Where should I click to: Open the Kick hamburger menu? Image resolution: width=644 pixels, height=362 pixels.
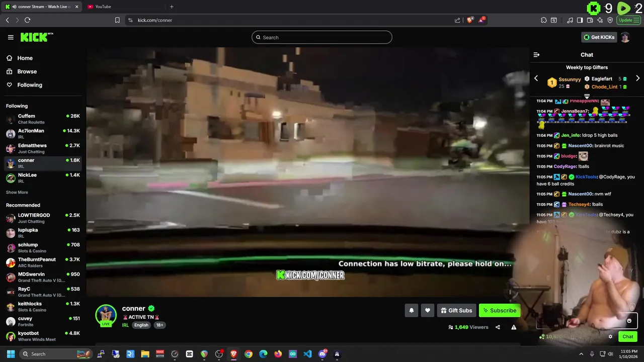point(11,37)
